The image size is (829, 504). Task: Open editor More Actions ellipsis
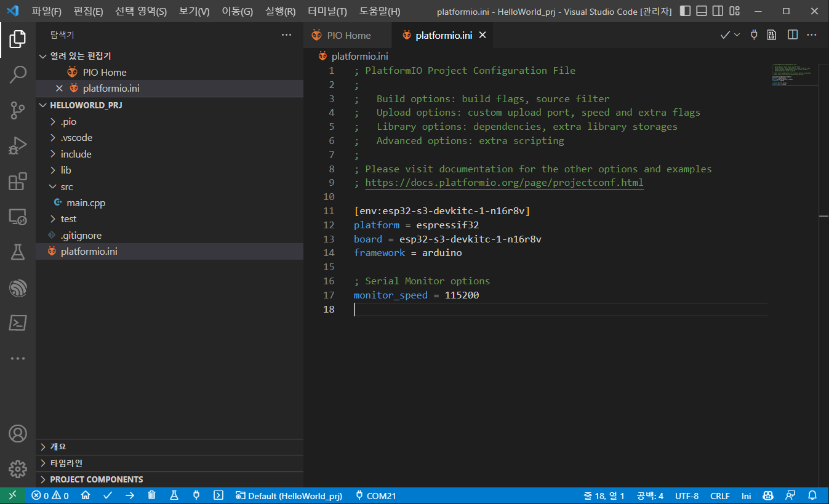(x=812, y=35)
